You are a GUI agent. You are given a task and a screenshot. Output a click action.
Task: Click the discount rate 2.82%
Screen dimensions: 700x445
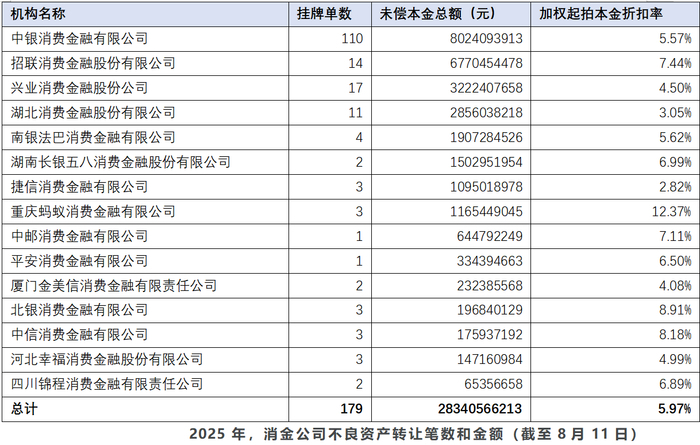tap(675, 187)
